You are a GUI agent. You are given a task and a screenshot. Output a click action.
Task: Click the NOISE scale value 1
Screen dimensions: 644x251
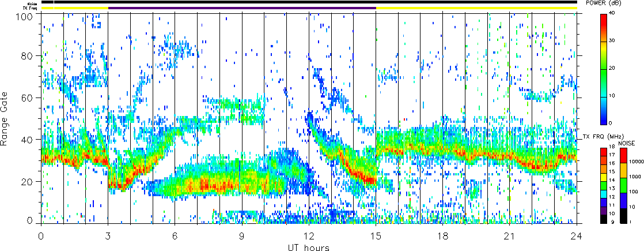[x=630, y=222]
